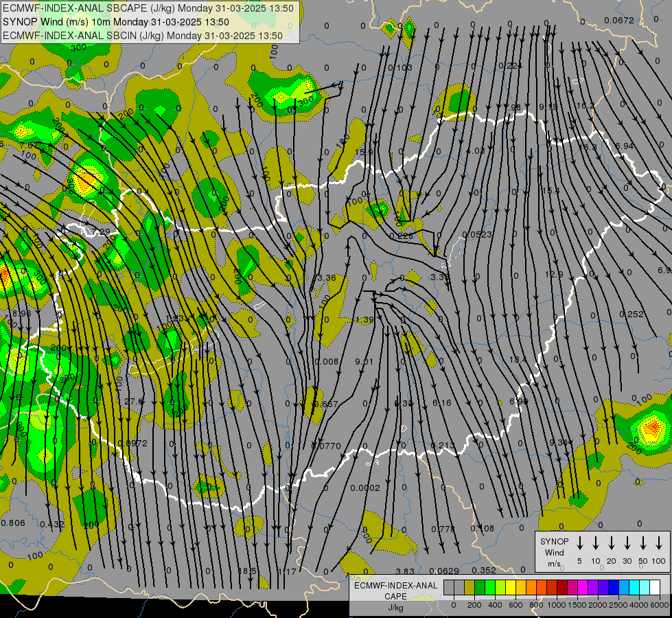Click the map value 0.0672
Screen dimensions: 672x618
619,20
